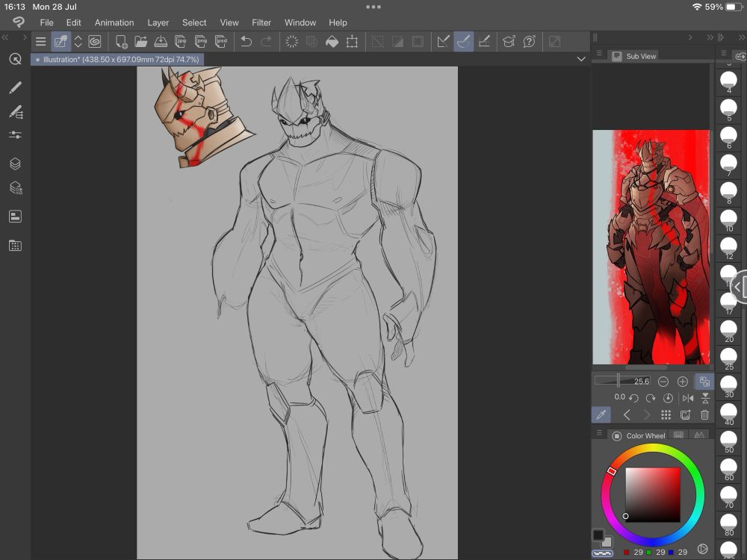Open the Sub Tool palette icon

coord(15,112)
